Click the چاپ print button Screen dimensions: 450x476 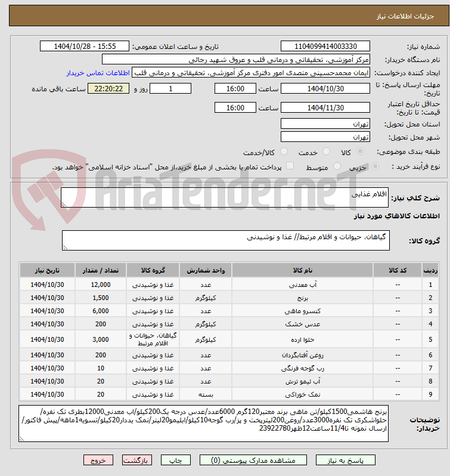tap(176, 460)
